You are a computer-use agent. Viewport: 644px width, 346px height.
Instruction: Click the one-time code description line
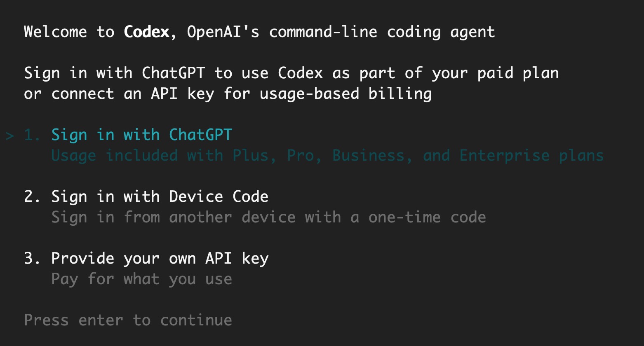pos(269,217)
